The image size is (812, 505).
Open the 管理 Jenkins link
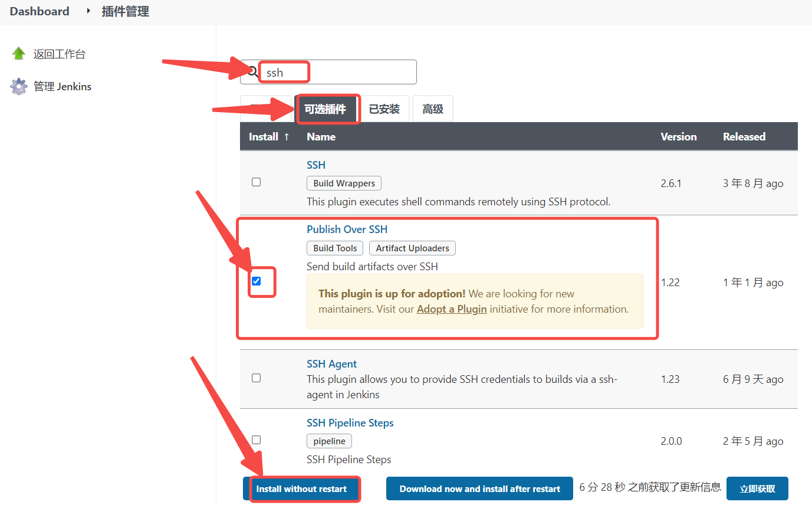(63, 87)
